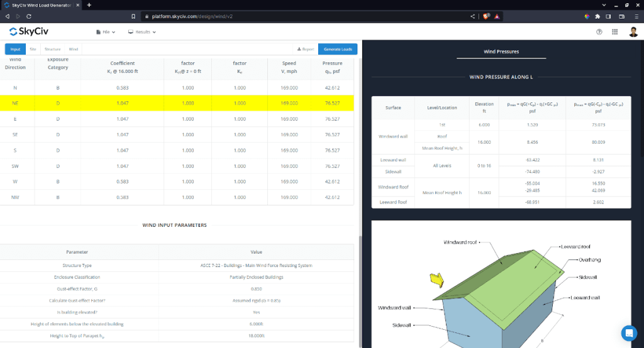The width and height of the screenshot is (644, 348).
Task: Click the user profile avatar
Action: [x=633, y=32]
